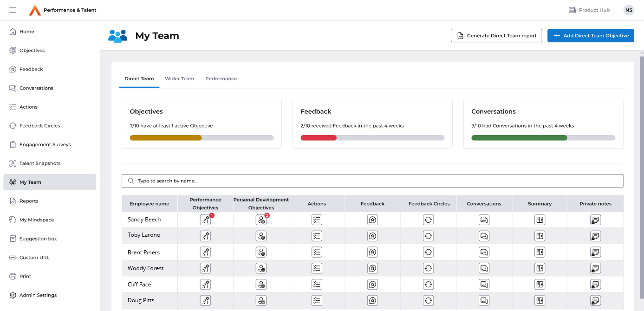Viewport: 644px width, 311px height.
Task: Open Sandy Beech's Performance Objectives icon
Action: (x=205, y=220)
